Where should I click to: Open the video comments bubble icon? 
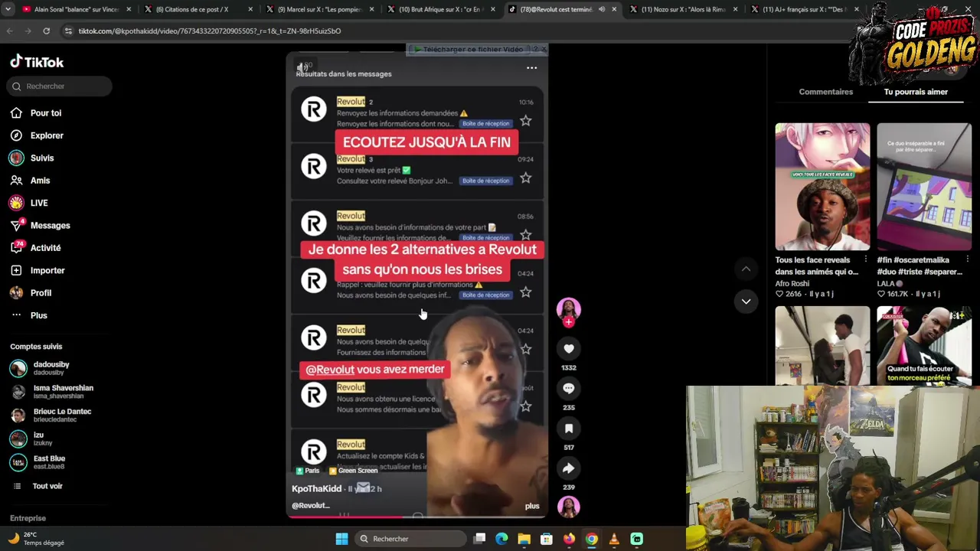(568, 389)
